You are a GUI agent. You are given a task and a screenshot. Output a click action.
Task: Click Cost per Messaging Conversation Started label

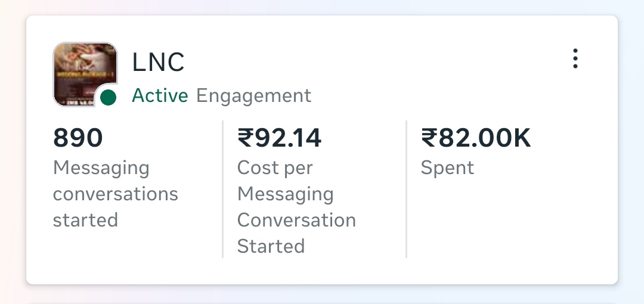pyautogui.click(x=296, y=207)
